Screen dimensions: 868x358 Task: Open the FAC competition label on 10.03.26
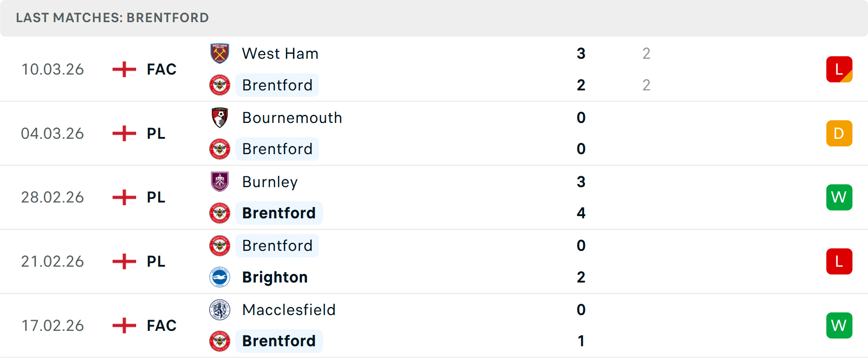(161, 69)
